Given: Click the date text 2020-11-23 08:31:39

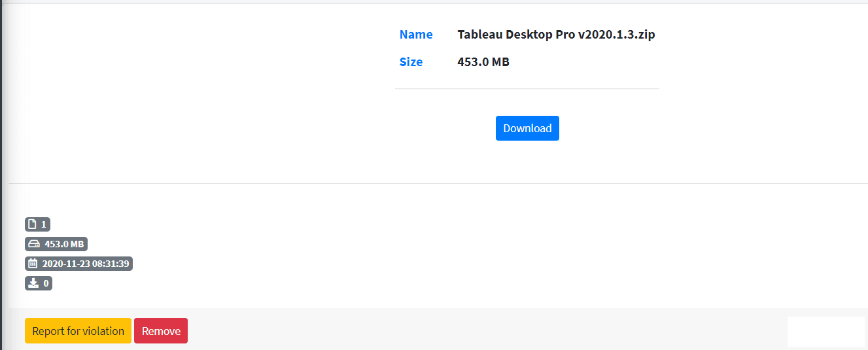Looking at the screenshot, I should [86, 264].
